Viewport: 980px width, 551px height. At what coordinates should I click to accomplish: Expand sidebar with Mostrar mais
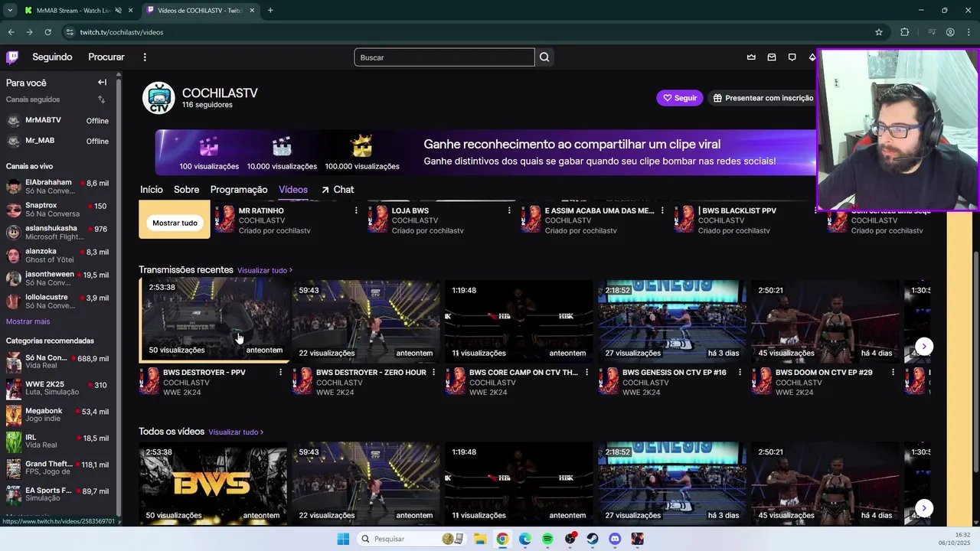coord(28,321)
